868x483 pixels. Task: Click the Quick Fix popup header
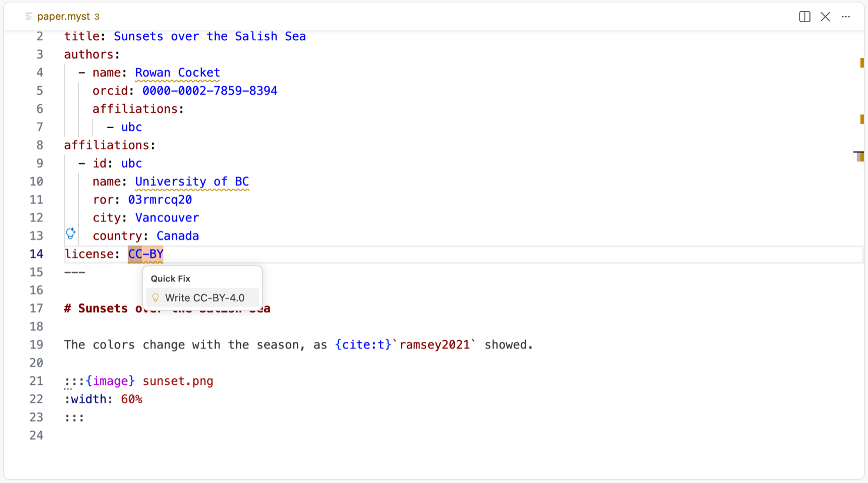[170, 278]
